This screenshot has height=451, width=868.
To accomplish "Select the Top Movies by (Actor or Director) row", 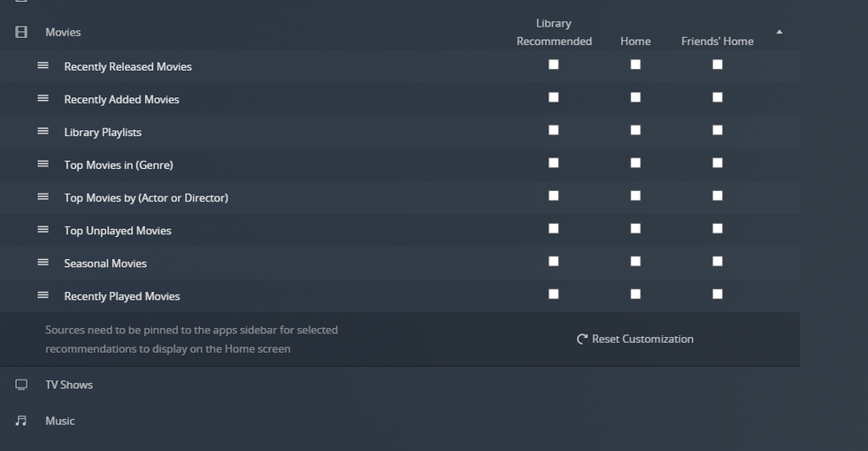I will coord(146,197).
